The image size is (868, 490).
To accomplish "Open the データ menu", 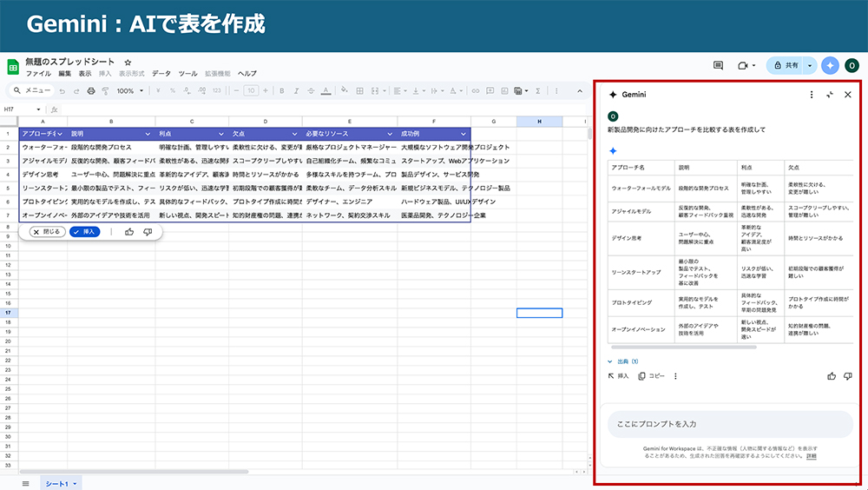I will pos(161,74).
